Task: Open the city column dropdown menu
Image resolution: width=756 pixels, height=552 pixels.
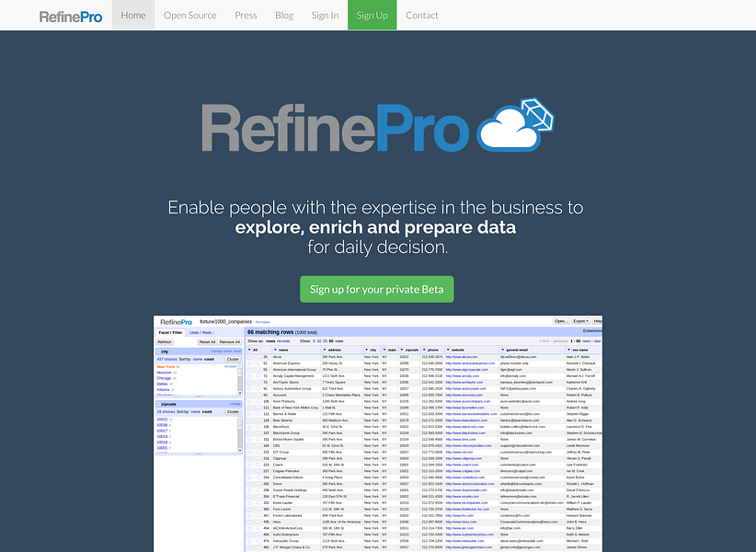Action: point(366,350)
